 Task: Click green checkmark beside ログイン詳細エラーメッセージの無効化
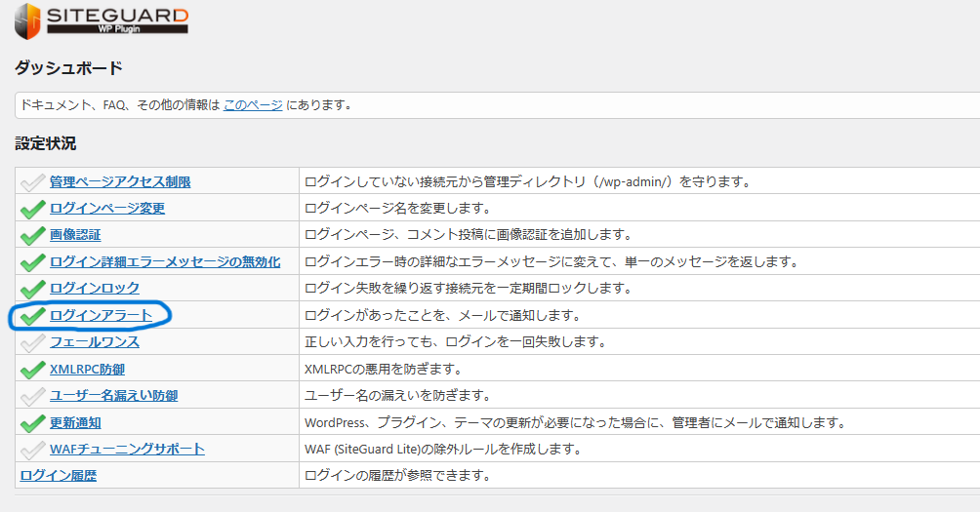[32, 262]
